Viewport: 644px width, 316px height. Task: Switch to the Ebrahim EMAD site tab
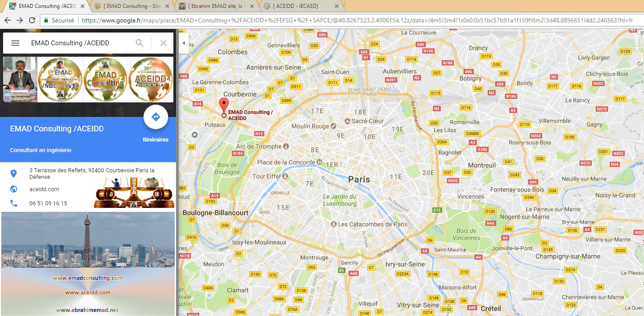(x=216, y=6)
